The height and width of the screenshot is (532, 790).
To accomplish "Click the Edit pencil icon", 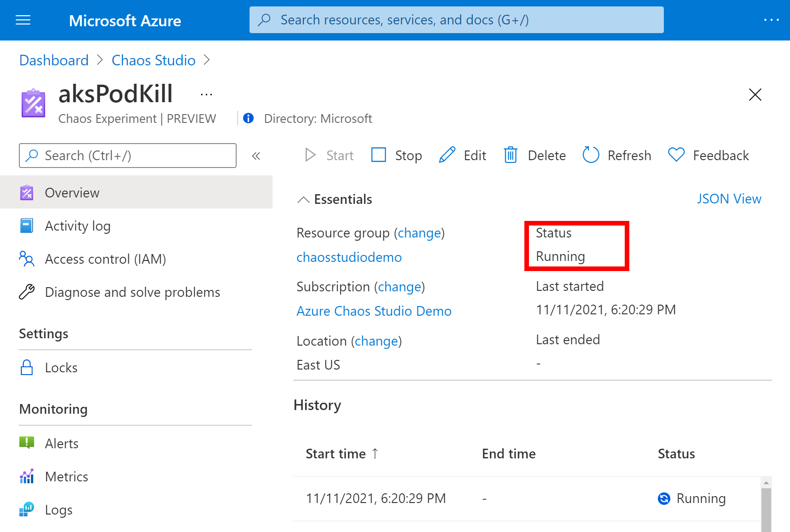I will click(447, 155).
